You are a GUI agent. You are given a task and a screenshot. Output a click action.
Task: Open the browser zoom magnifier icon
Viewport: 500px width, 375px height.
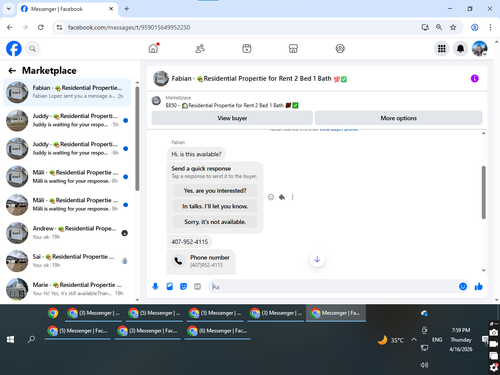(439, 27)
